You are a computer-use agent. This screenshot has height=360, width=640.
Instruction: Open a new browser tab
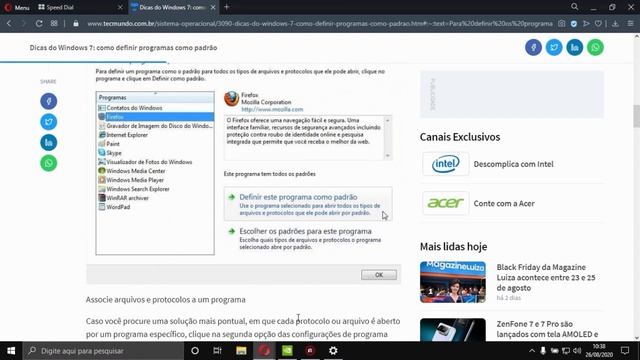point(227,7)
